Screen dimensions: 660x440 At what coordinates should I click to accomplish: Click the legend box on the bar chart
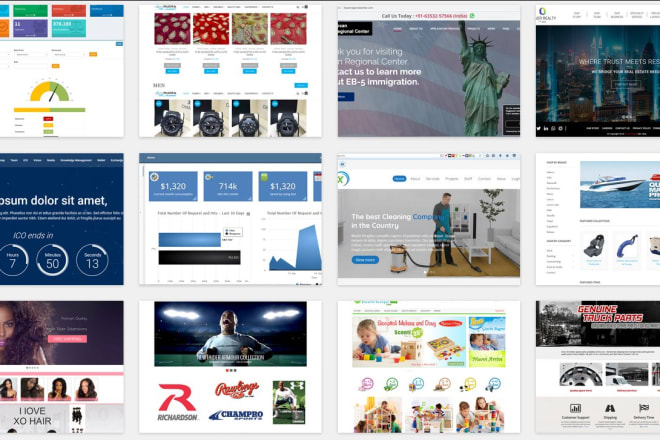[x=233, y=232]
